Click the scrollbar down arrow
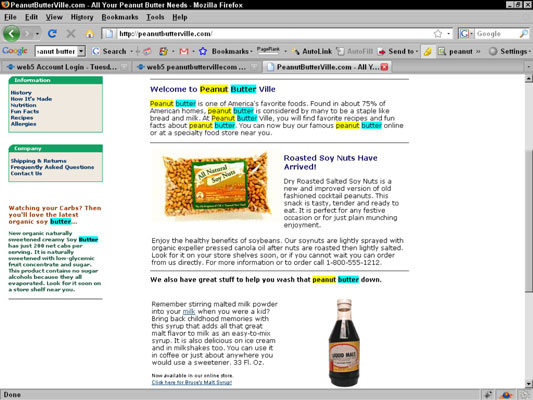Screen dimensions: 533x400 528,384
